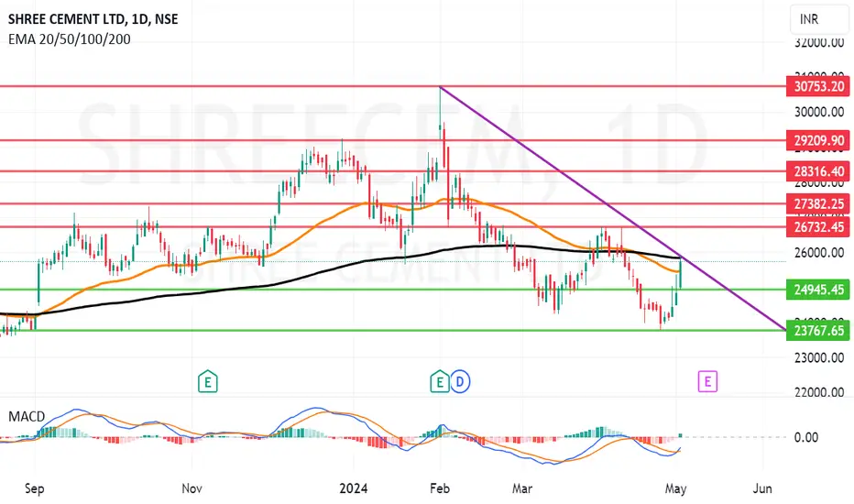Click the May label on time axis
Viewport: 854px width, 504px height.
pos(676,488)
